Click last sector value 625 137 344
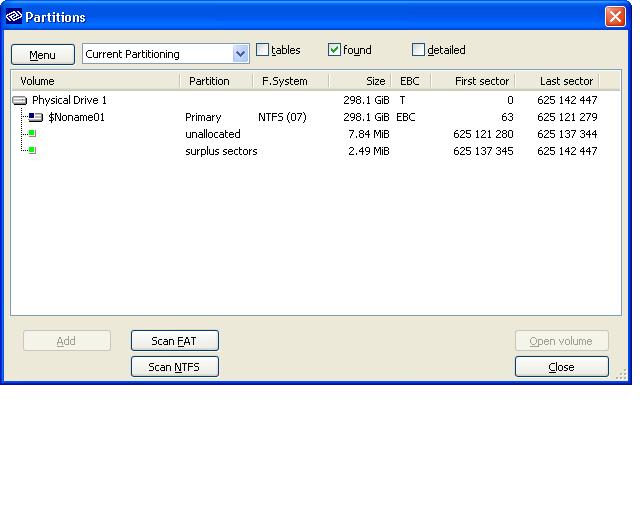Viewport: 640px width, 512px height. 567,134
